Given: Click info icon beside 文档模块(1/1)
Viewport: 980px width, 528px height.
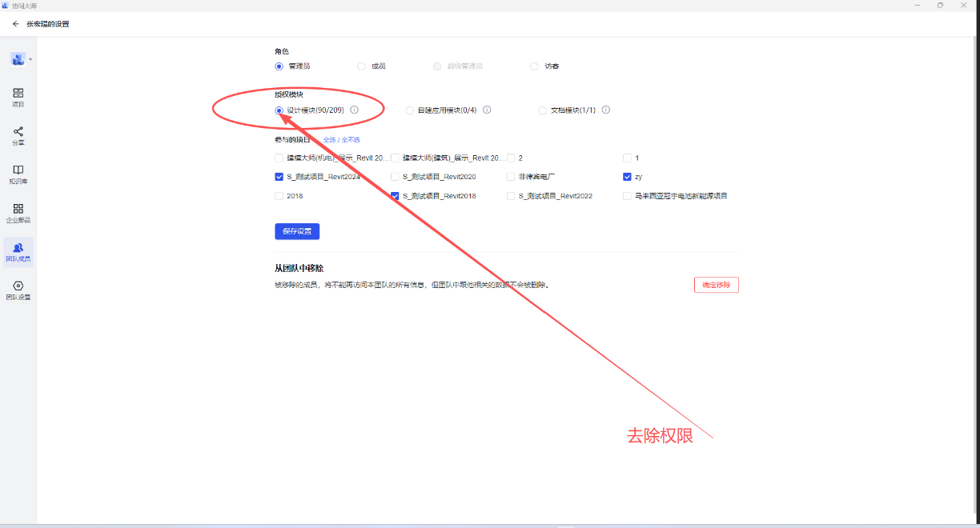Looking at the screenshot, I should coord(606,110).
